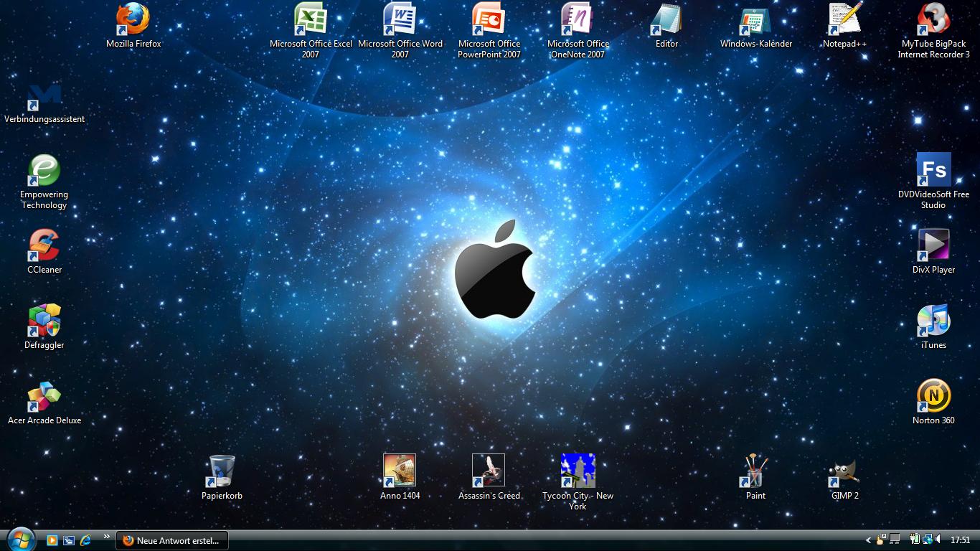Screen dimensions: 980x551
Task: Activate the 'Neue Antwort erstel...' Firefox taskbar button
Action: point(172,540)
